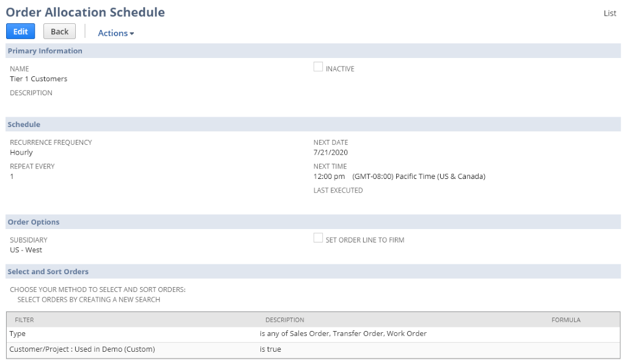
Task: Click the Edit button
Action: pos(20,31)
